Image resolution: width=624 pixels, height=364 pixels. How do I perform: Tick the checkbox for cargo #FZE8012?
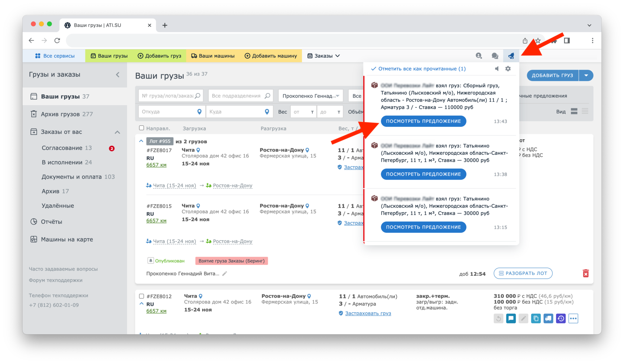pyautogui.click(x=142, y=296)
